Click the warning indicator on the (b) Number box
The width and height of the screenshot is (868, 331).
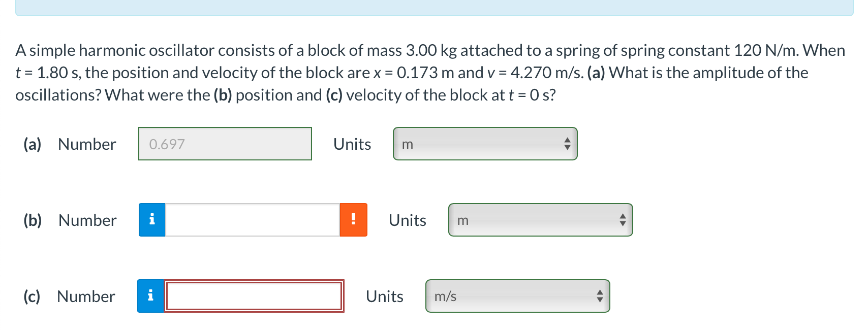pos(353,220)
